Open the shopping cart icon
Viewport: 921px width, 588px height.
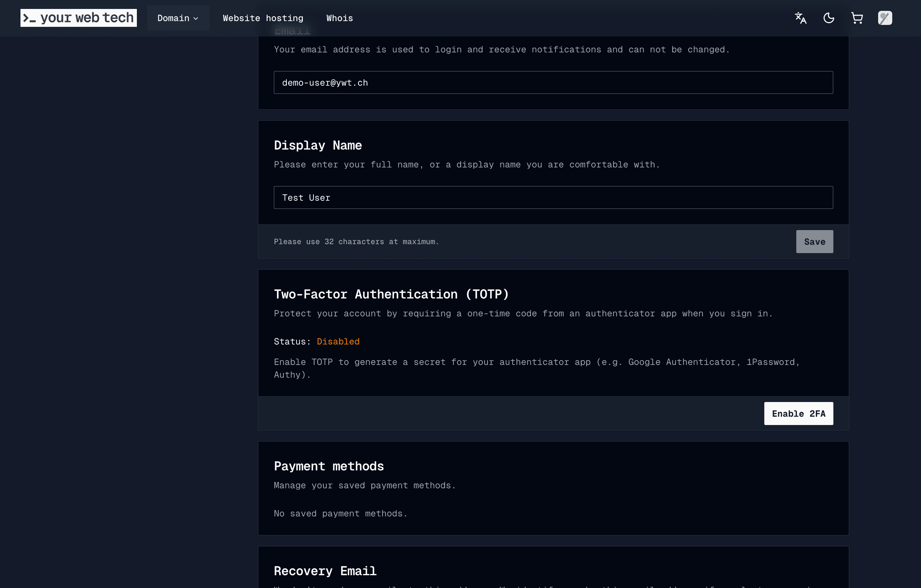tap(857, 18)
